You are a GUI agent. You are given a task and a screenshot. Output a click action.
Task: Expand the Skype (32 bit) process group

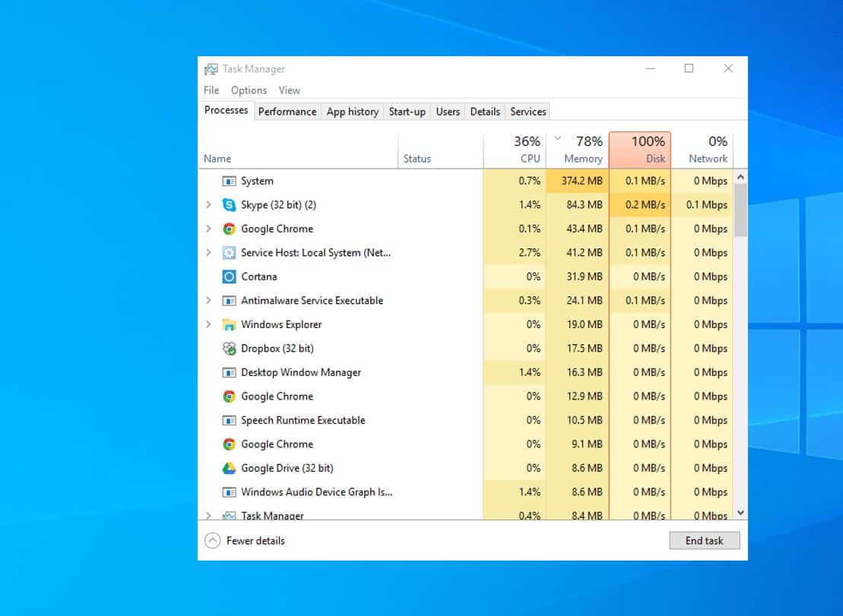(208, 204)
